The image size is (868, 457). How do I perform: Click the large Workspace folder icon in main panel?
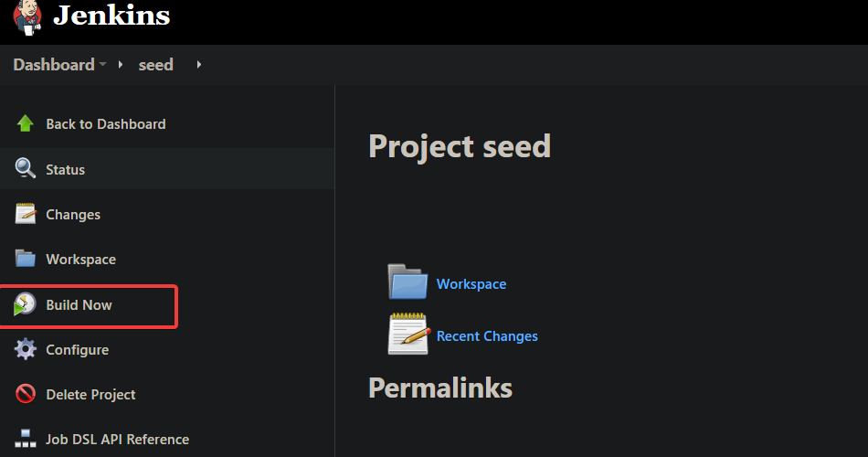408,282
